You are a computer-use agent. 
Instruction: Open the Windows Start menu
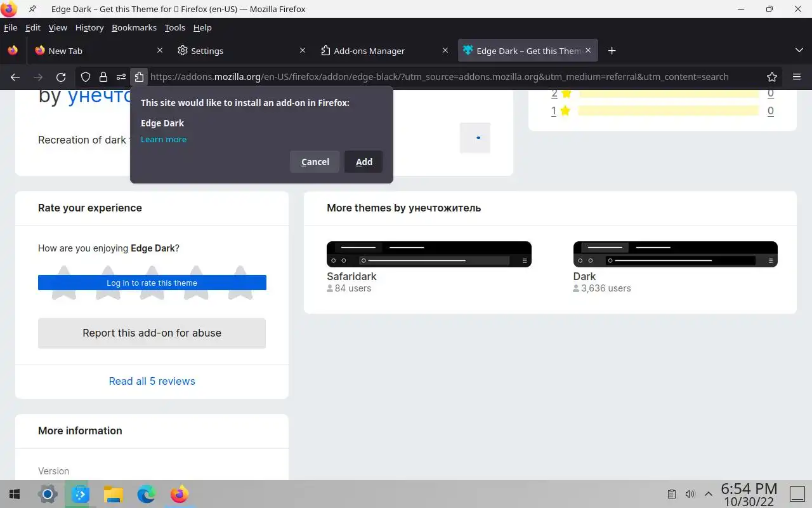point(15,494)
